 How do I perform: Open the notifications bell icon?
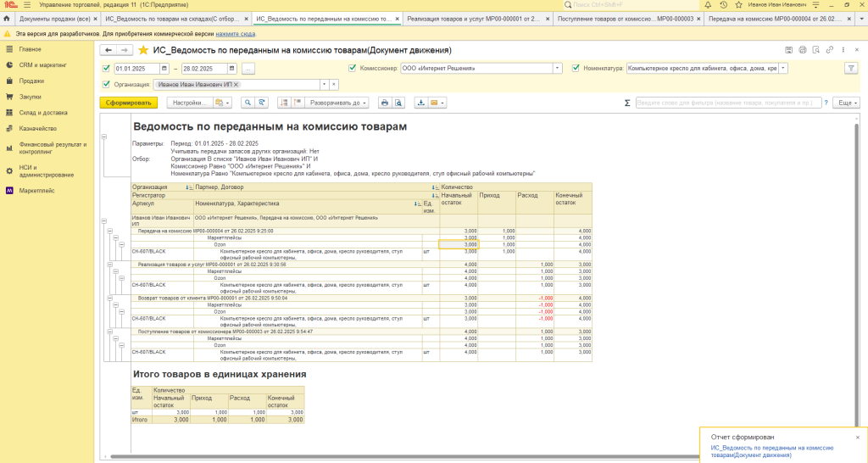coord(708,5)
